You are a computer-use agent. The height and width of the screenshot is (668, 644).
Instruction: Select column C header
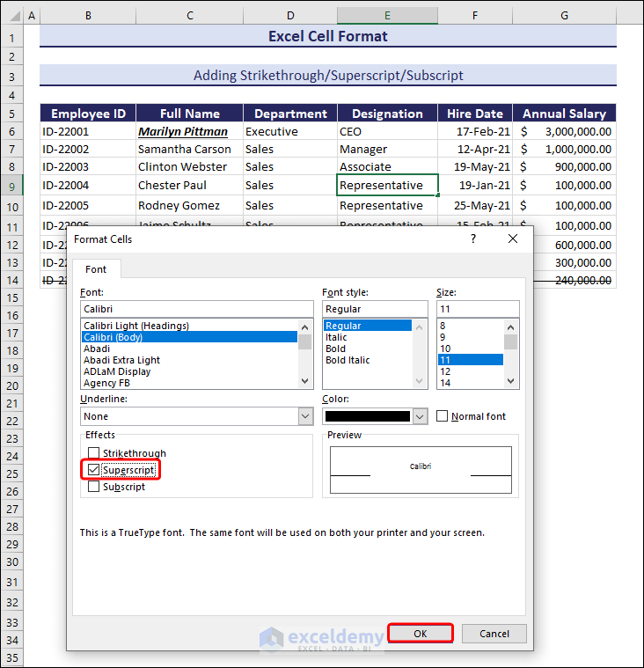(189, 16)
